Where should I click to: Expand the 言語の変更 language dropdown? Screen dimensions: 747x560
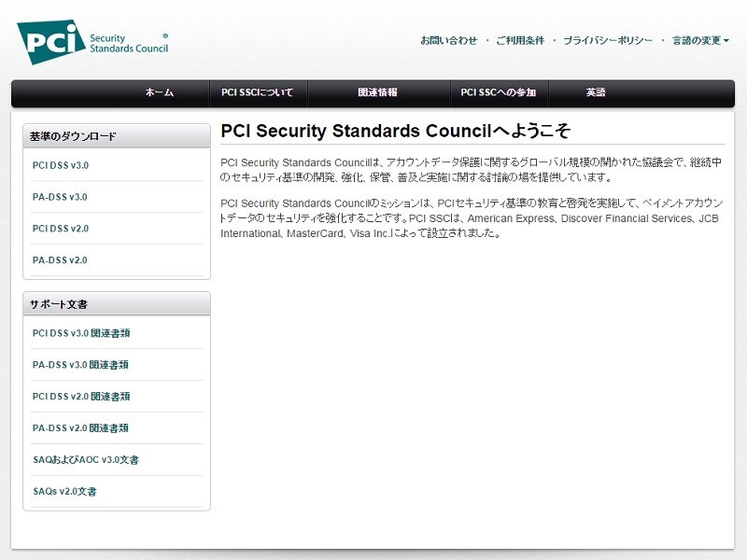click(700, 40)
